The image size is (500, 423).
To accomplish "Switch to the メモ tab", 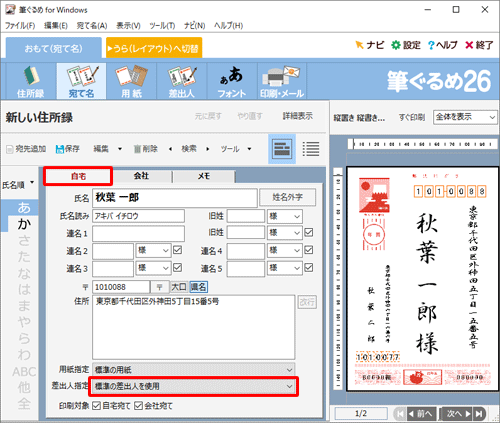I will click(204, 176).
